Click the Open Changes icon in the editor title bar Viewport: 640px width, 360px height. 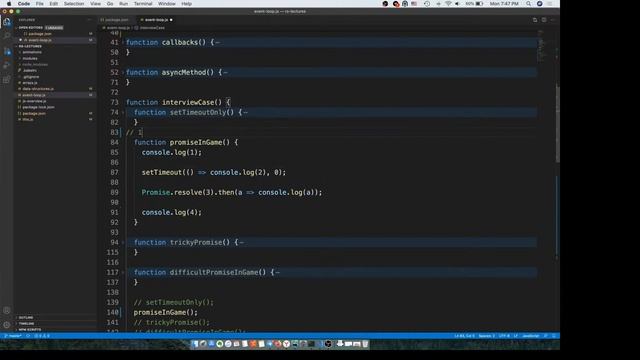535,20
